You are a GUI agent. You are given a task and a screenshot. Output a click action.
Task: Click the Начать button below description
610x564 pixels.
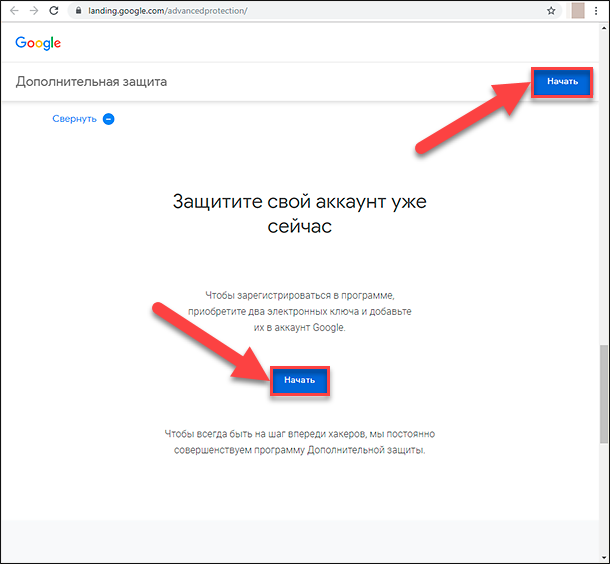[300, 380]
